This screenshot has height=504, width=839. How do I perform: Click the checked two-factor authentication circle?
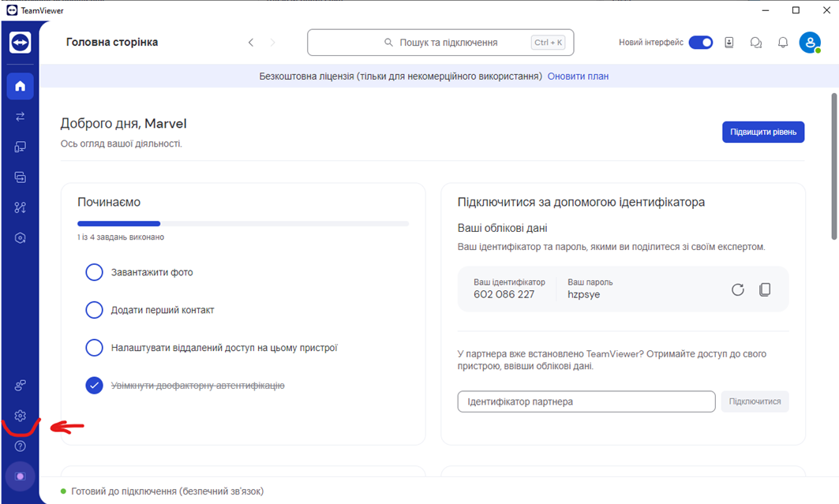pyautogui.click(x=94, y=386)
